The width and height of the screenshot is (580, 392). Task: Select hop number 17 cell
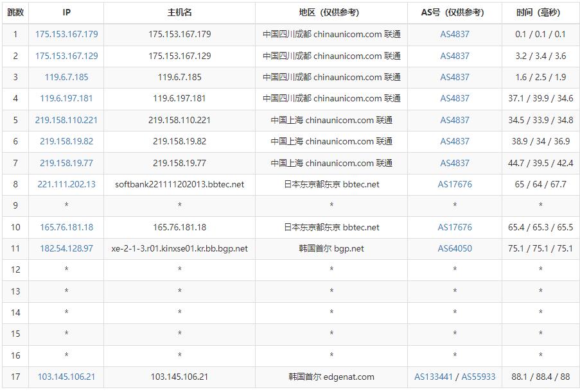click(x=15, y=377)
